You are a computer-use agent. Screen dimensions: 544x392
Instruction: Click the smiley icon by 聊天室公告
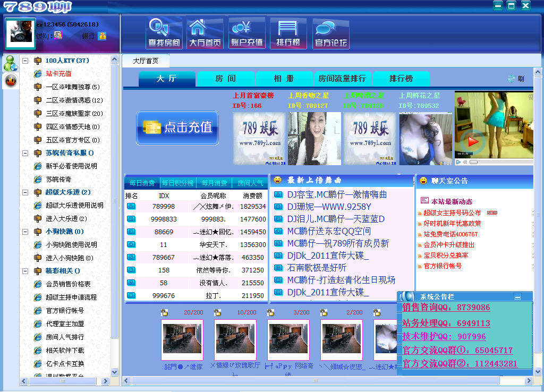423,181
